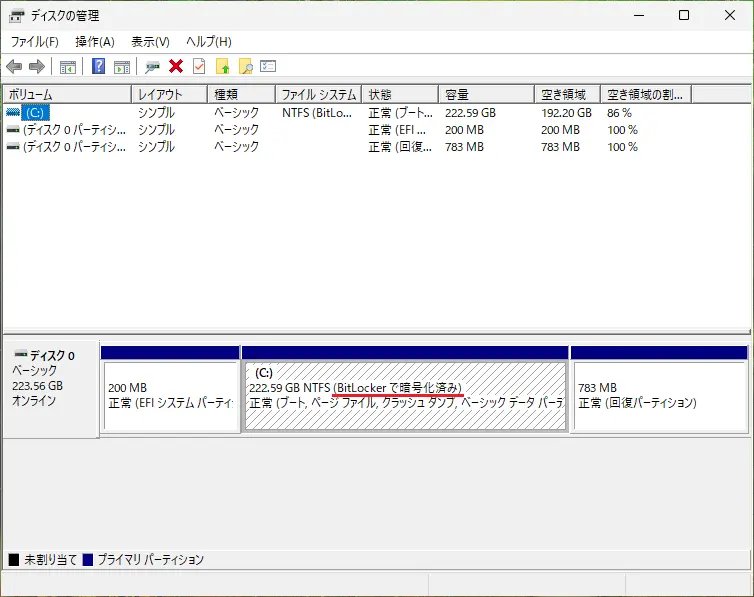The image size is (754, 597).
Task: Click the checklist settings toolbar icon
Action: [268, 67]
